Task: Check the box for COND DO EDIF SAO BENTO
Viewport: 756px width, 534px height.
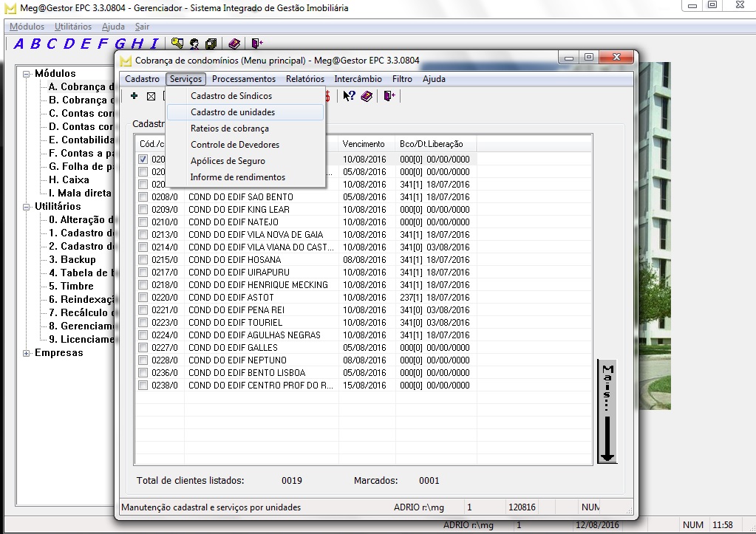Action: (x=143, y=197)
